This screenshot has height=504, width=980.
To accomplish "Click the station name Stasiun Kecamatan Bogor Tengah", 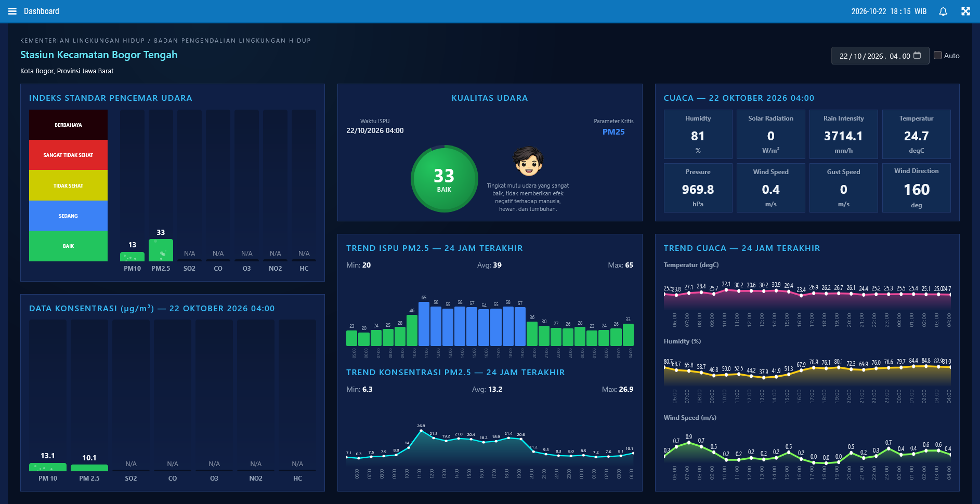I will pos(99,55).
